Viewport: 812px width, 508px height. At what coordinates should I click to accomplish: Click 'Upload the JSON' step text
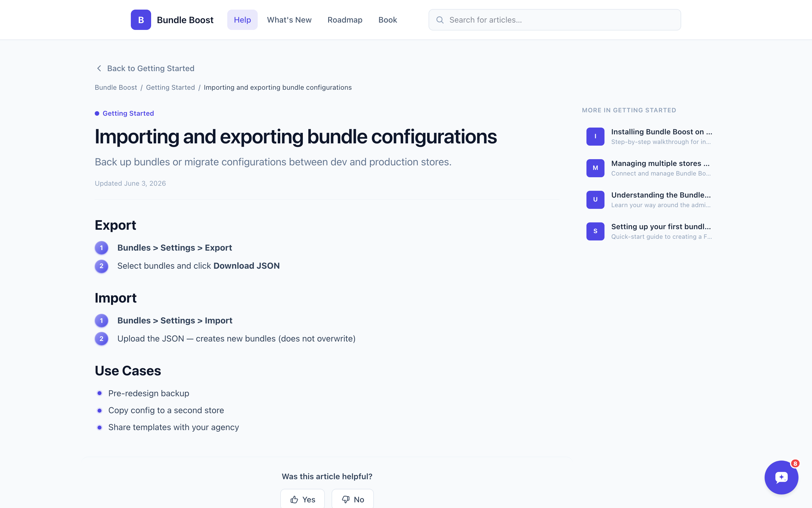[x=237, y=339]
